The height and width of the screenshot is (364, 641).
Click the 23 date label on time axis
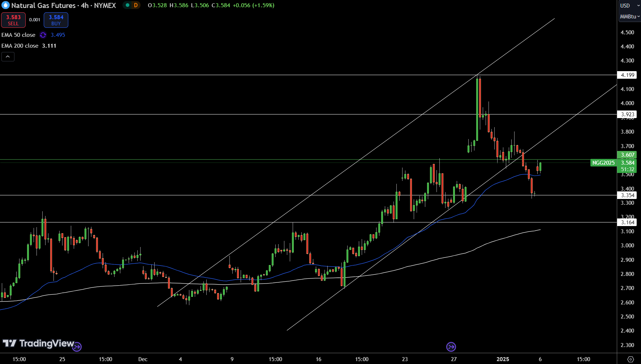[405, 359]
